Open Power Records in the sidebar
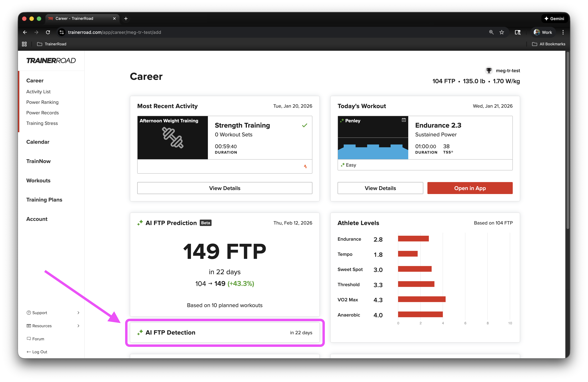Viewport: 588px width, 382px height. 43,113
